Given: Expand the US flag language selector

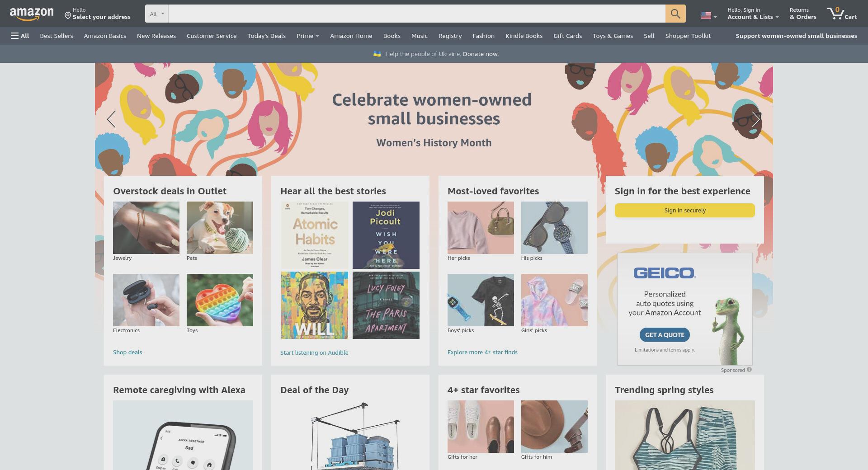Looking at the screenshot, I should click(x=709, y=15).
